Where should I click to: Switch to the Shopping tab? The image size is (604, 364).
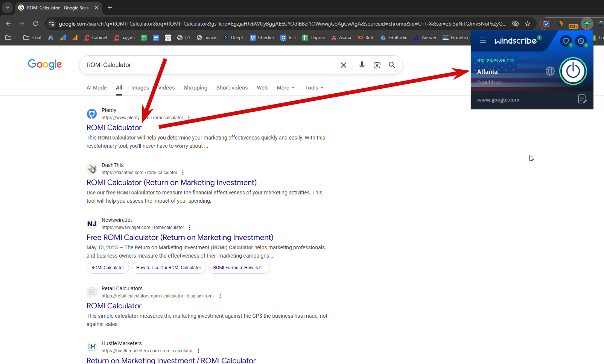coord(195,88)
